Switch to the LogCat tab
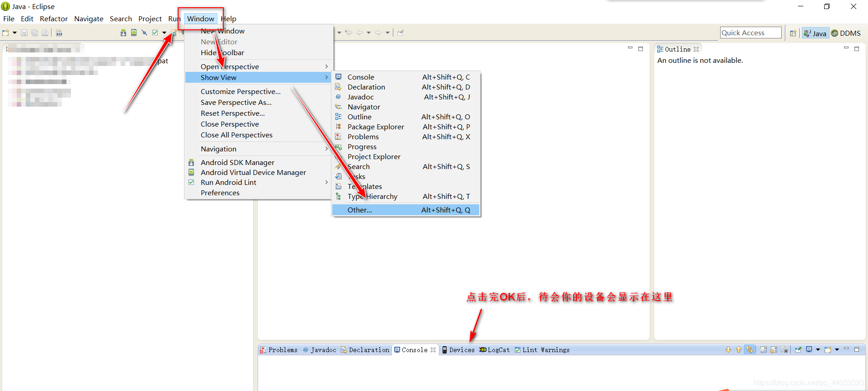Image resolution: width=868 pixels, height=391 pixels. [495, 350]
